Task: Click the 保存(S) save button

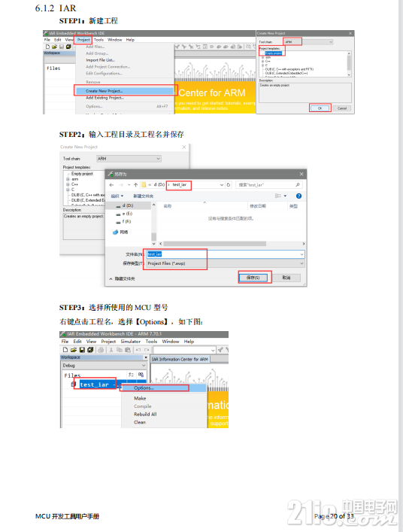Action: (253, 278)
